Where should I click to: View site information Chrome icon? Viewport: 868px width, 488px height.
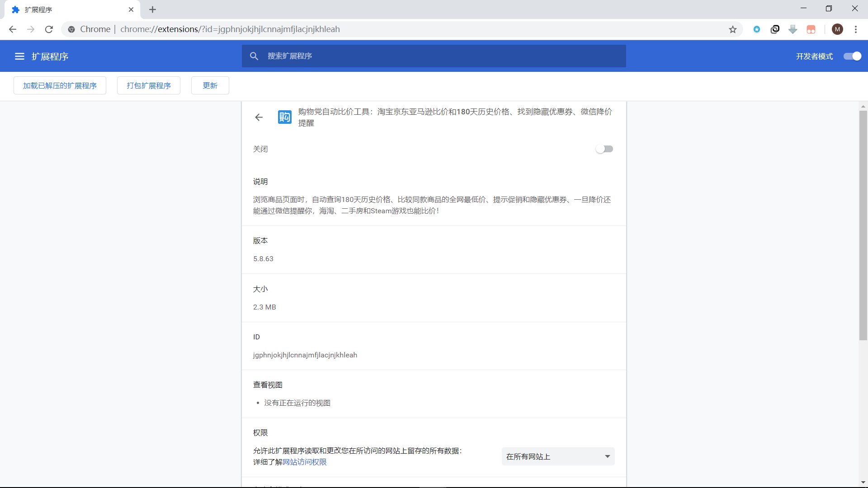coord(71,29)
